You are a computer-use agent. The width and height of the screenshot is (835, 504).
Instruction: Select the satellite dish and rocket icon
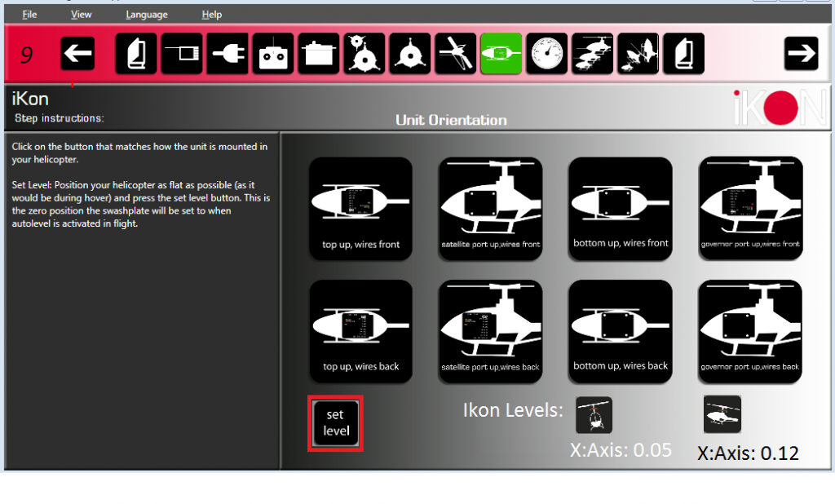pos(638,53)
